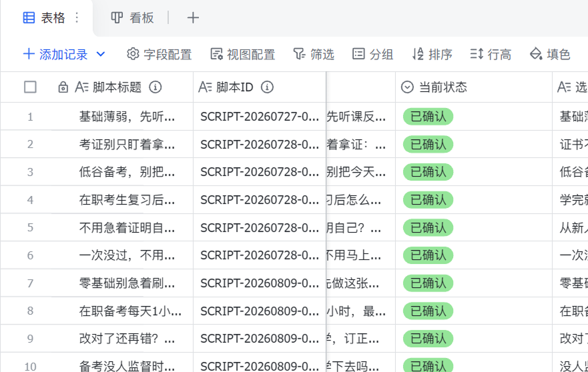Open the 筛选 filter tool
588x372 pixels.
314,54
